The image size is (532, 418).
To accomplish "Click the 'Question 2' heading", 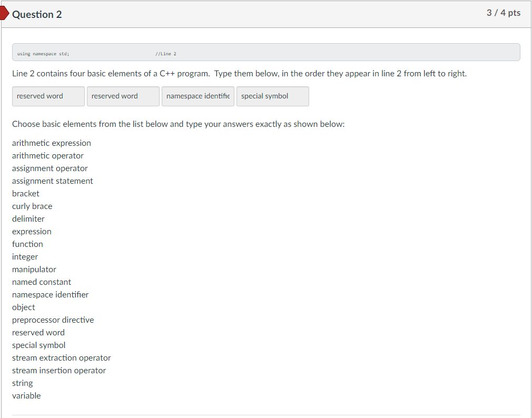I will click(x=37, y=14).
